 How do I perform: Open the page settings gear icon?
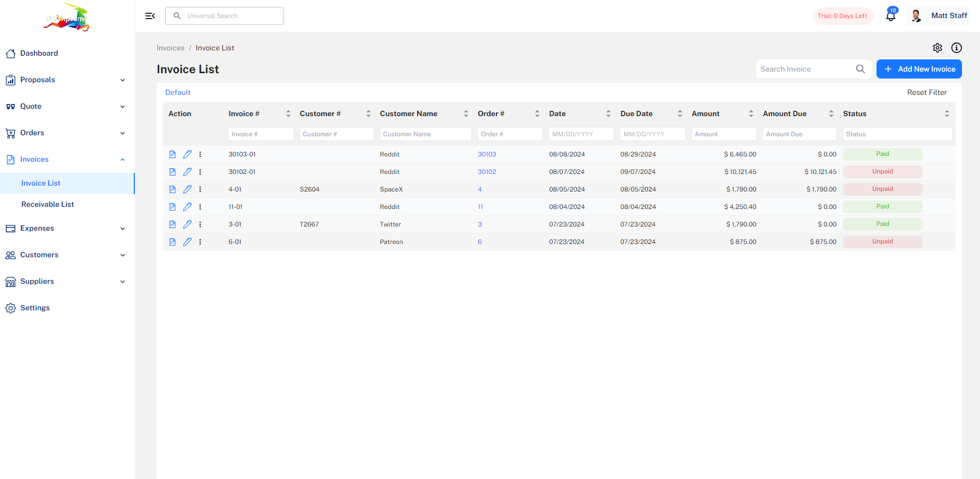pos(938,48)
